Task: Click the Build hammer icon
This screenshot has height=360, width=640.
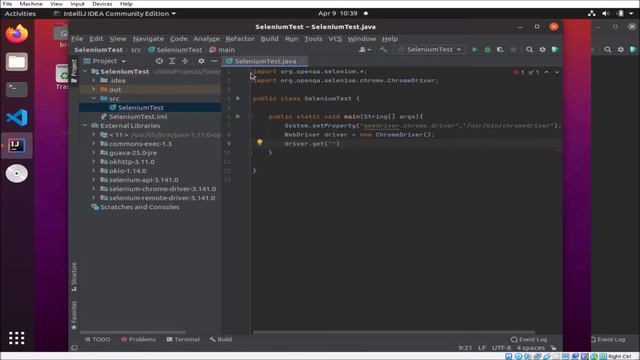Action: tap(383, 50)
